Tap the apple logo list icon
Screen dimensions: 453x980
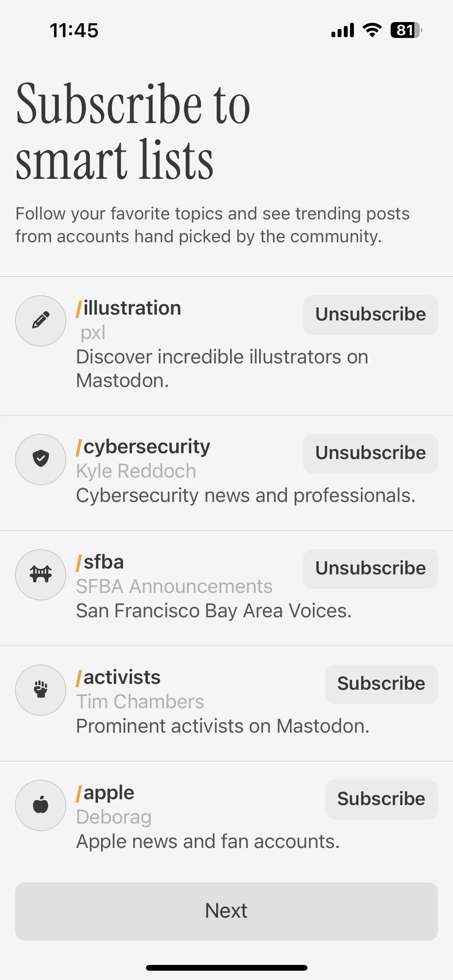pos(41,805)
